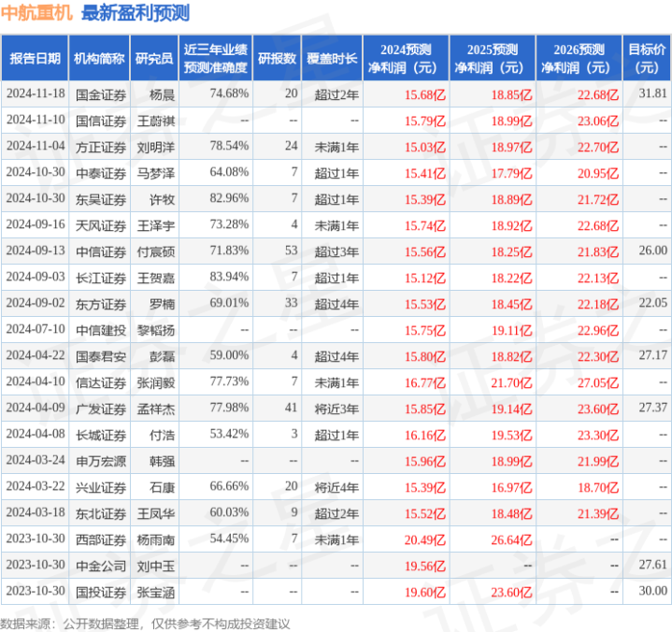
Task: Click the 数据来源 footnote text
Action: pos(145,624)
